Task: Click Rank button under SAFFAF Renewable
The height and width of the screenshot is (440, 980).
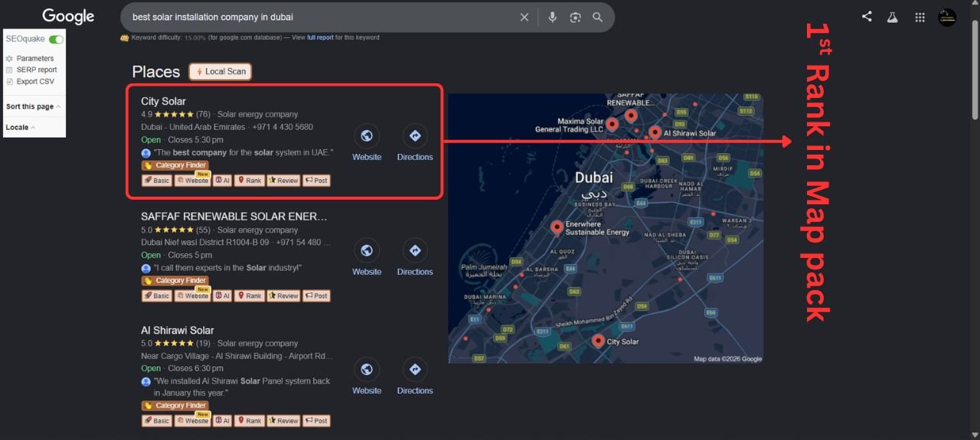Action: [x=250, y=295]
